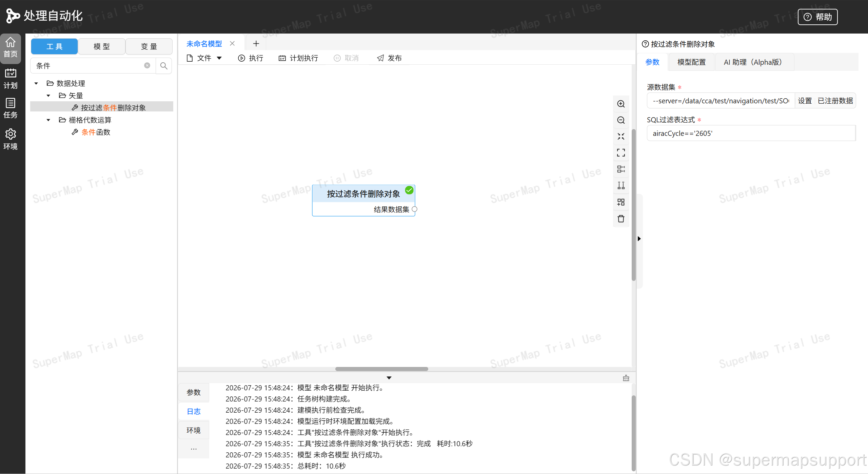The height and width of the screenshot is (474, 868).
Task: Switch to the 模型配置 tab
Action: [x=691, y=62]
